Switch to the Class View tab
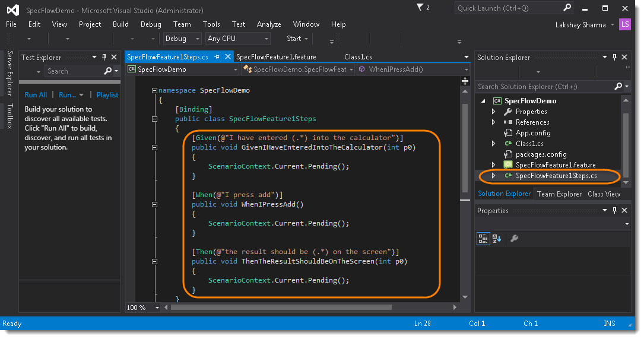 tap(604, 194)
